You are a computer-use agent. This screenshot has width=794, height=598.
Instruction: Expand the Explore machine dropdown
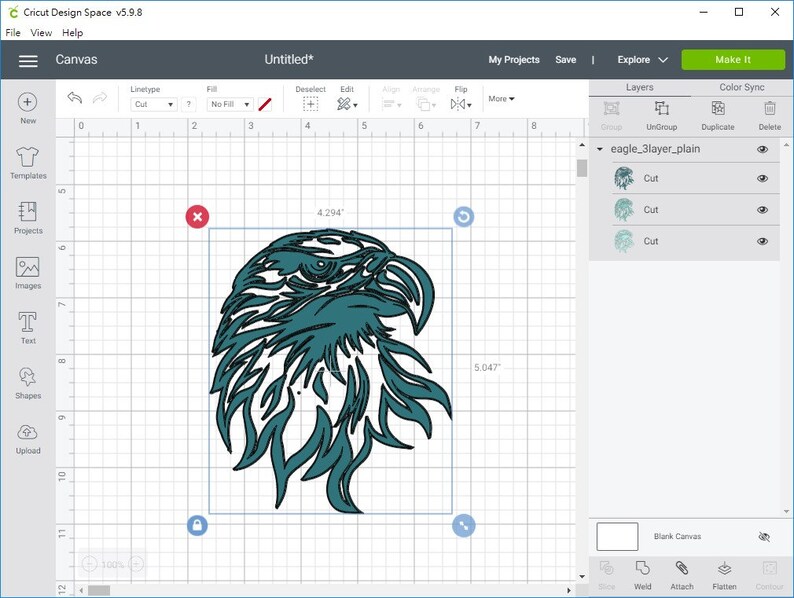(x=643, y=60)
